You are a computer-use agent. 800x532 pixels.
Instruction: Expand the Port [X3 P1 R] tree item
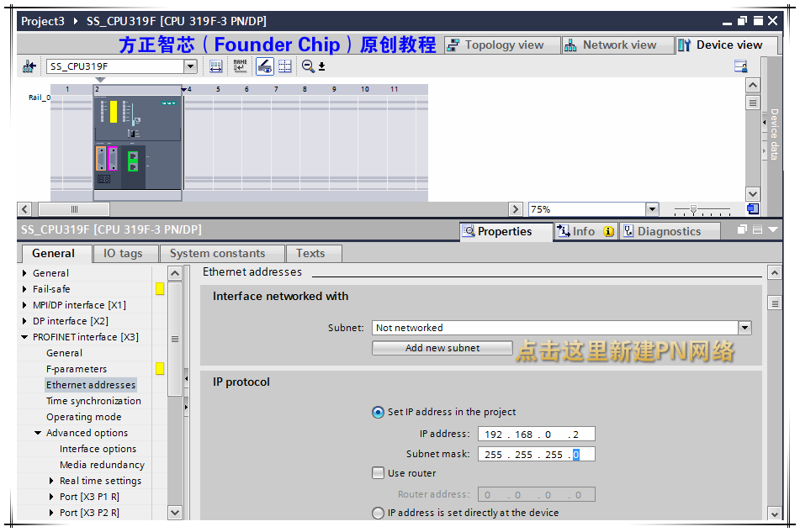point(50,496)
